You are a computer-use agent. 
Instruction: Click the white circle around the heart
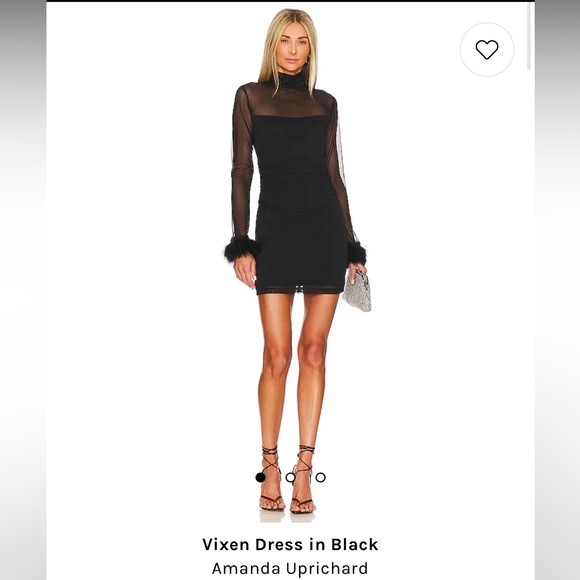[x=486, y=50]
